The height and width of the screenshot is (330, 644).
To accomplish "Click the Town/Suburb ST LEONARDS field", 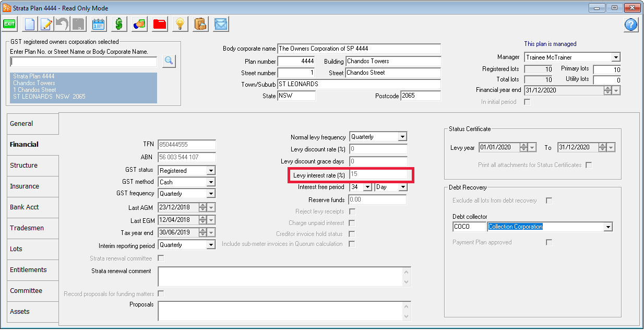I will click(x=359, y=84).
